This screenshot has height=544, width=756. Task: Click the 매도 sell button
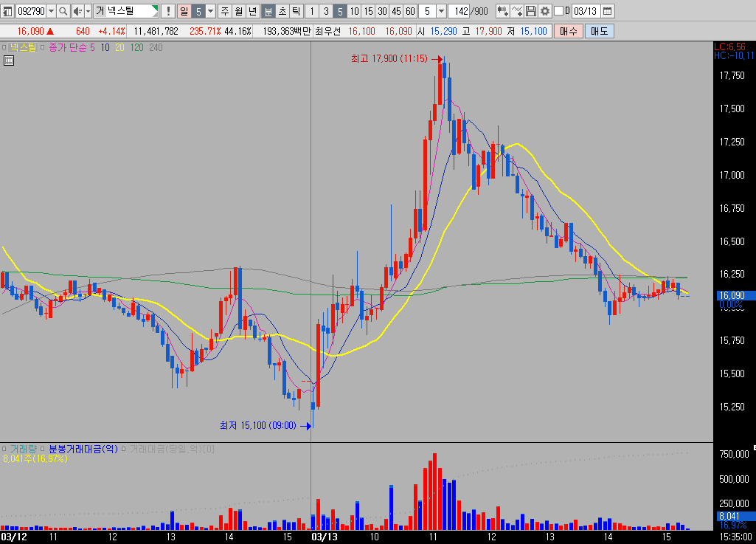point(600,32)
